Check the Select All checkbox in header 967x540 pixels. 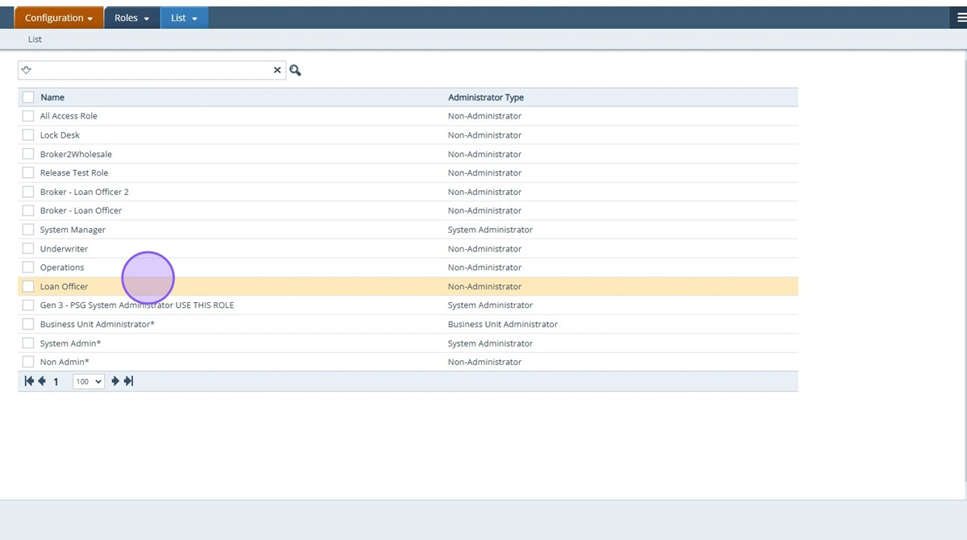click(28, 98)
